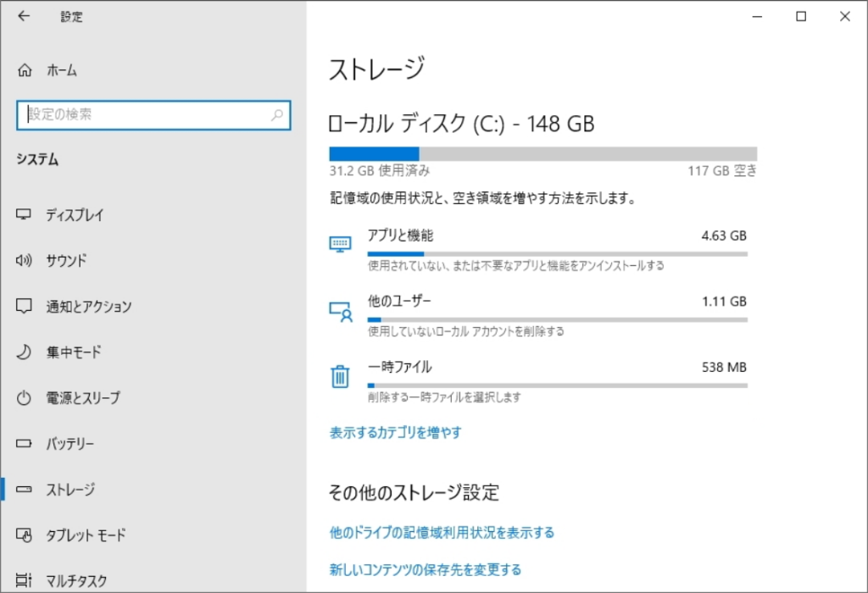Go to マルチタスク settings
The width and height of the screenshot is (868, 593).
[76, 580]
